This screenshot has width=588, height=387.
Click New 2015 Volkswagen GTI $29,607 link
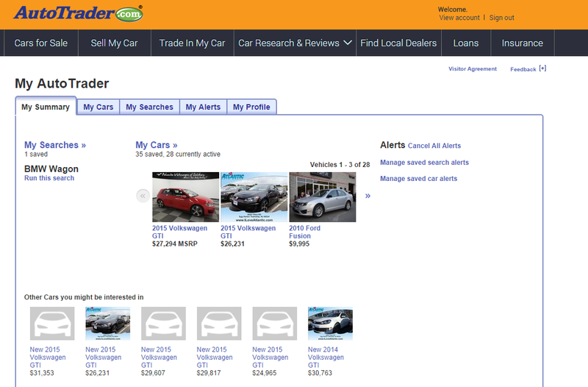159,357
